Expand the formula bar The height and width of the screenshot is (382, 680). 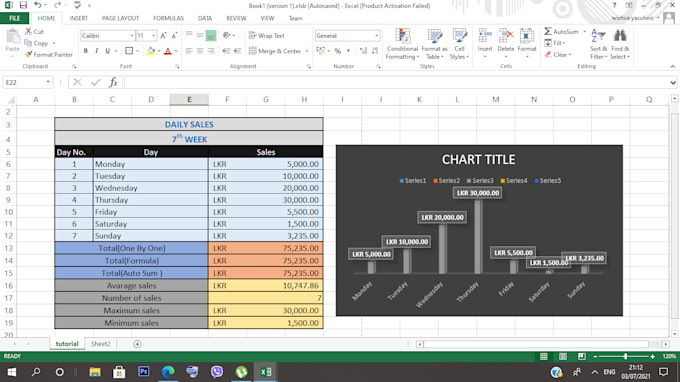[673, 82]
